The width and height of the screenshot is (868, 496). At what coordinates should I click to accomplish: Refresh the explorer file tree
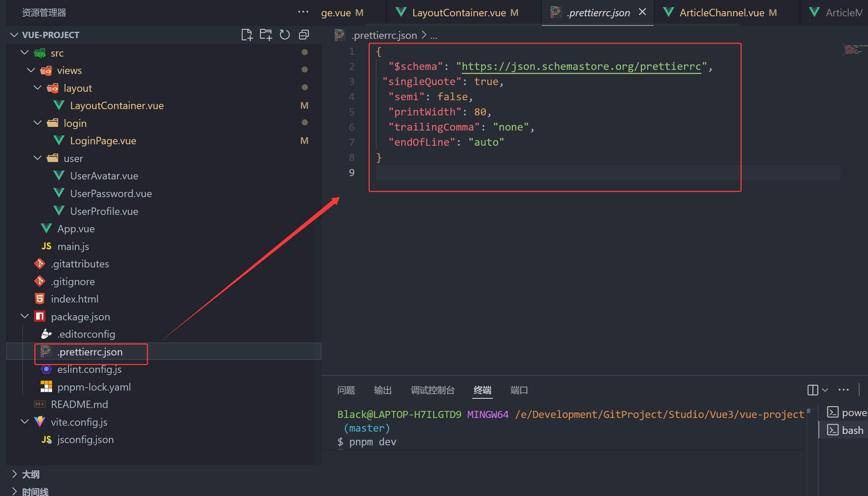(285, 35)
